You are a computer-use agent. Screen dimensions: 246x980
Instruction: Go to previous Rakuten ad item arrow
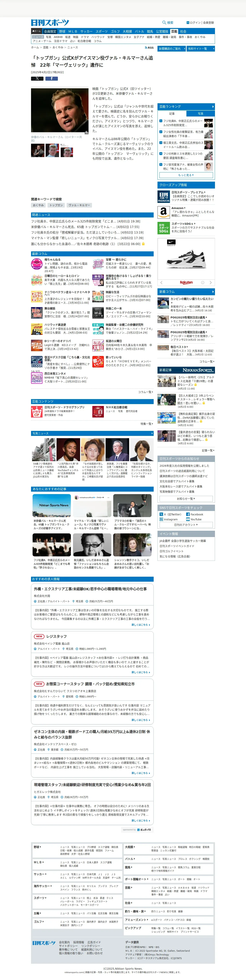pyautogui.click(x=161, y=282)
